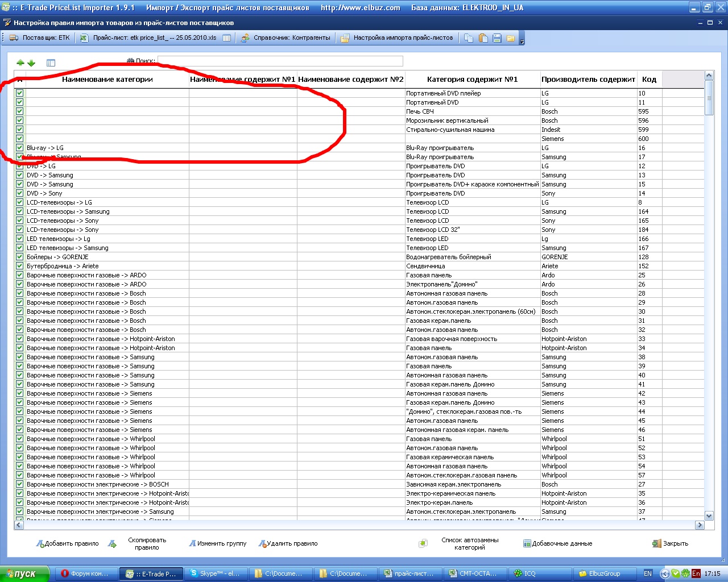728x582 pixels.
Task: Open Справочник: Контрагенты toolbar item
Action: (x=286, y=38)
